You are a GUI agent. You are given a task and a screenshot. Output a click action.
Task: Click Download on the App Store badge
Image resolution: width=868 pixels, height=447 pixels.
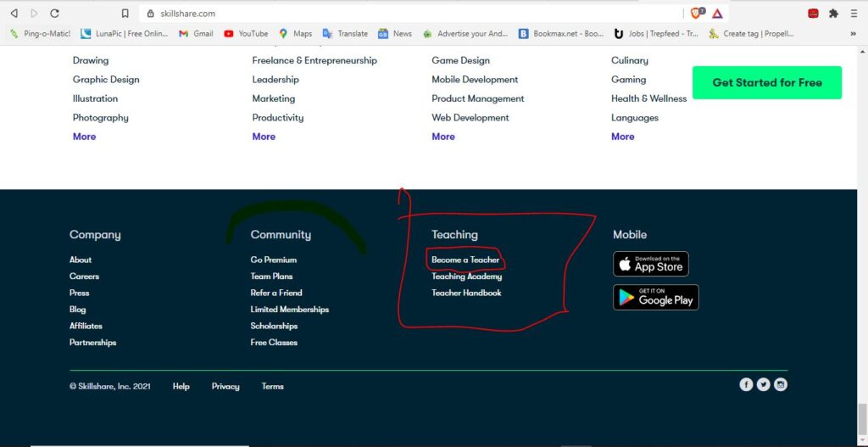click(651, 264)
